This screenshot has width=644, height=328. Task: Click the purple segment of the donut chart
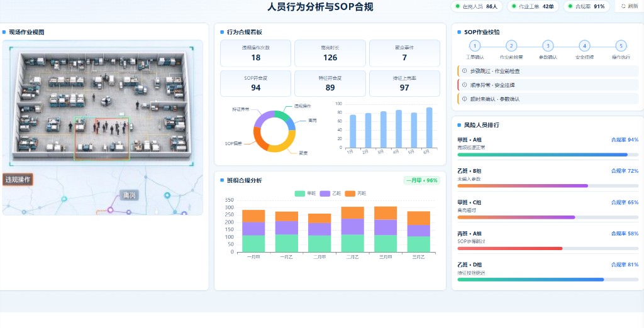pos(263,119)
